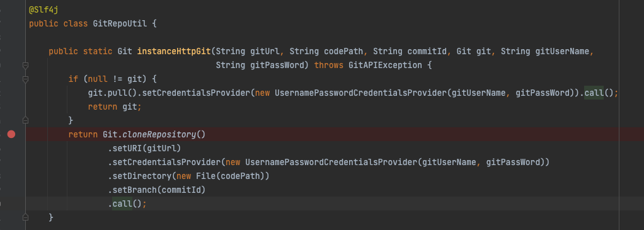
Task: Click 'return git;' statement
Action: [x=115, y=106]
